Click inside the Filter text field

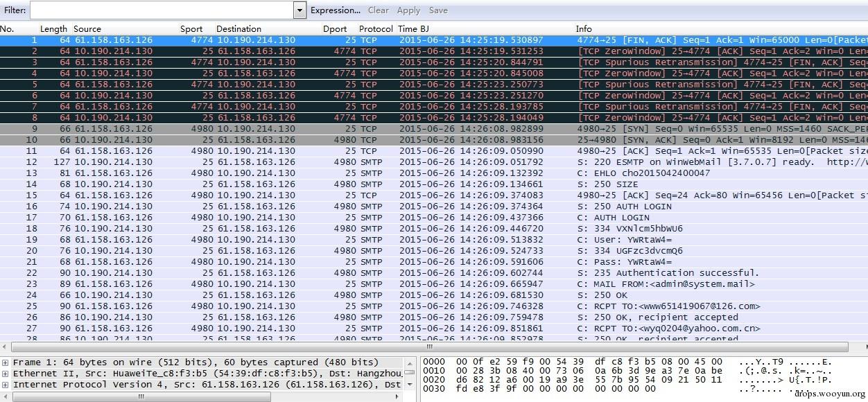click(162, 10)
